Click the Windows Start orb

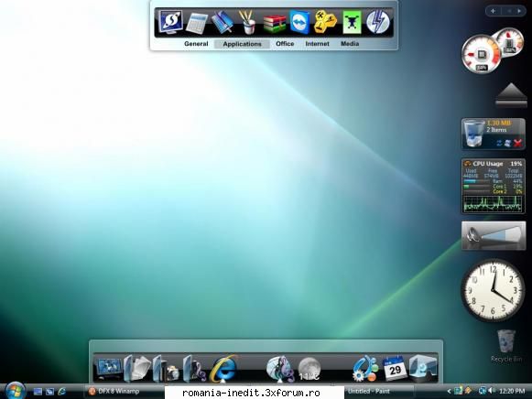click(x=15, y=391)
